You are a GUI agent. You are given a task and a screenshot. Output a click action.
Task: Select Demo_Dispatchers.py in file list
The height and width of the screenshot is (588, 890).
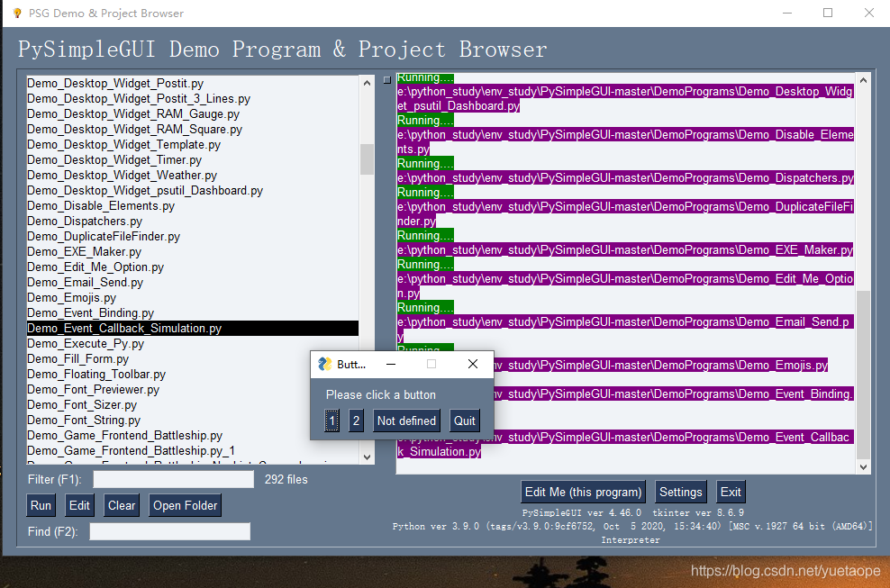pyautogui.click(x=193, y=222)
